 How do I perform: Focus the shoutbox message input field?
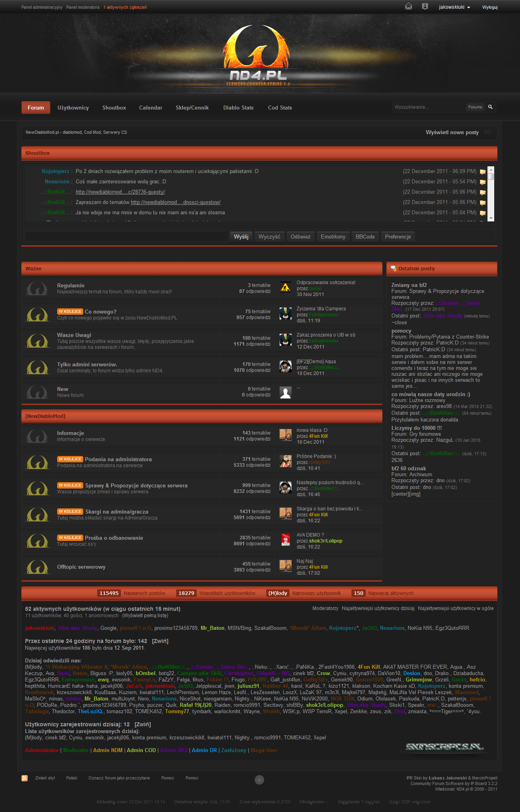(126, 237)
